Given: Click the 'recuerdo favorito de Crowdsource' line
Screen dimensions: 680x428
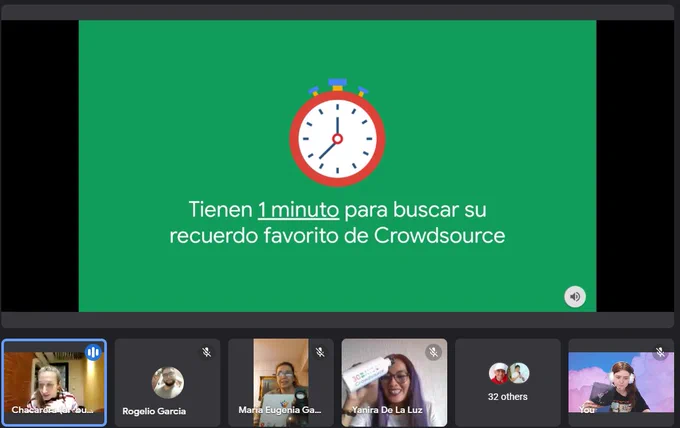Looking at the screenshot, I should tap(337, 236).
